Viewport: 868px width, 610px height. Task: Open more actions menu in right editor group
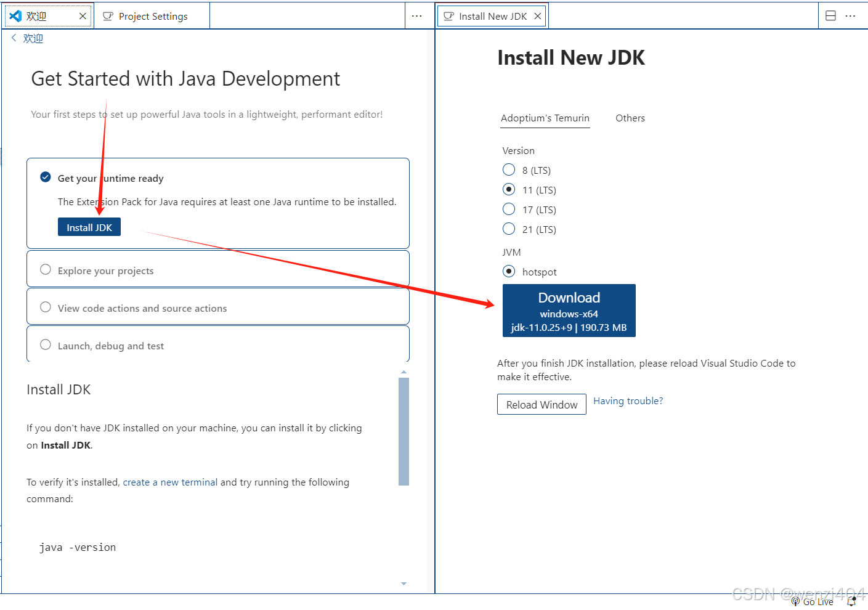[x=851, y=15]
